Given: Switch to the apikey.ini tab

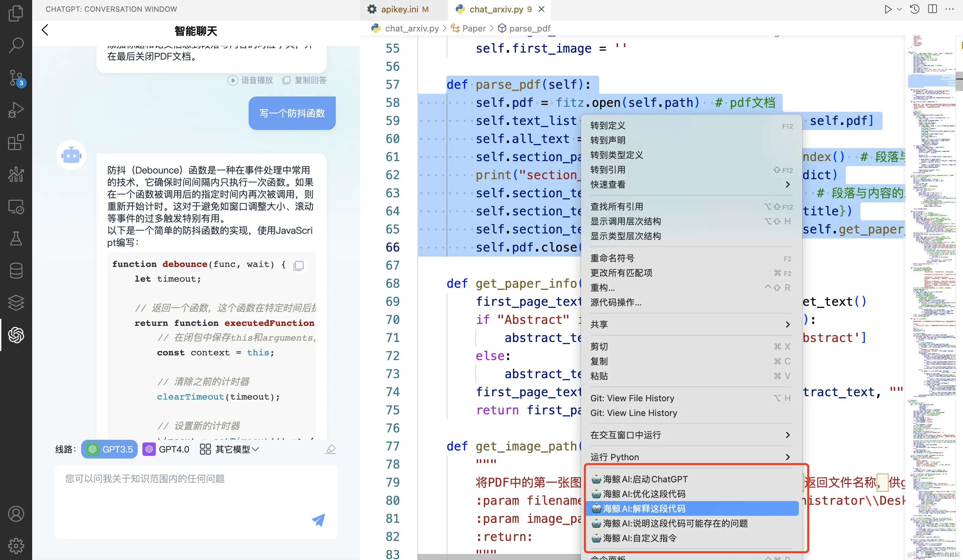Looking at the screenshot, I should [399, 9].
